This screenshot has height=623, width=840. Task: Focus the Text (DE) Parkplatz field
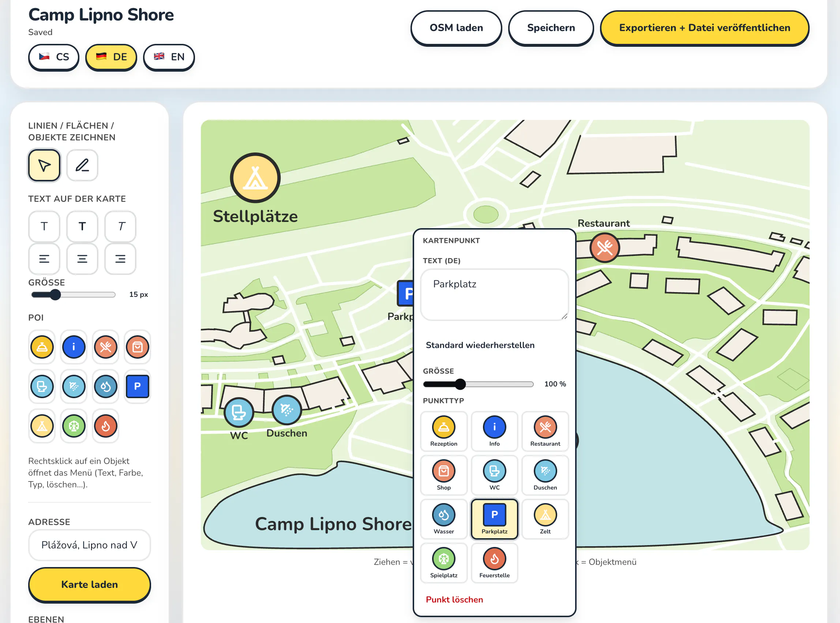point(494,295)
